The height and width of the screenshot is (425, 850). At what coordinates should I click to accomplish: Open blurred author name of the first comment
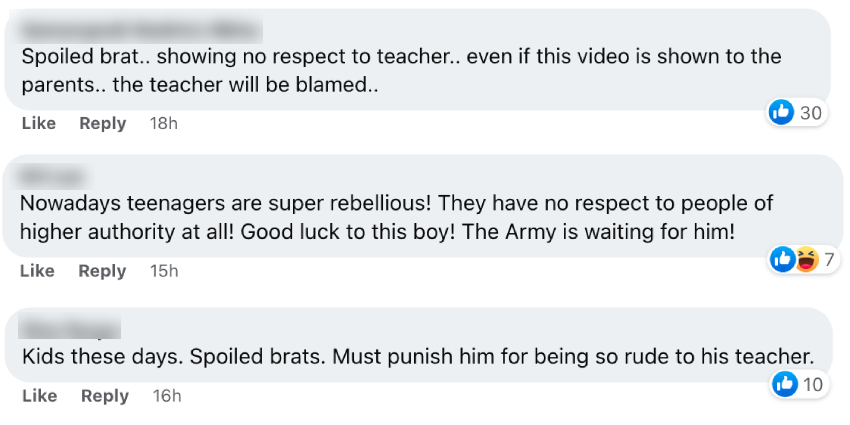[x=141, y=28]
